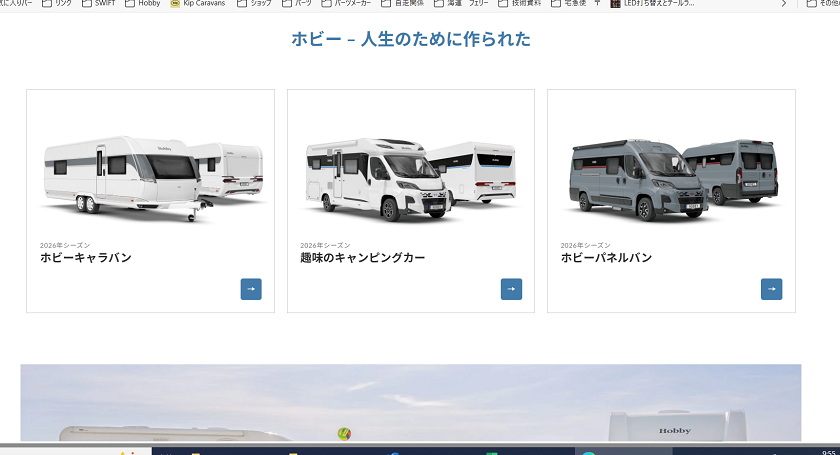This screenshot has width=840, height=455.
Task: Open the 趣味のキャンピングカー title link
Action: tap(363, 258)
